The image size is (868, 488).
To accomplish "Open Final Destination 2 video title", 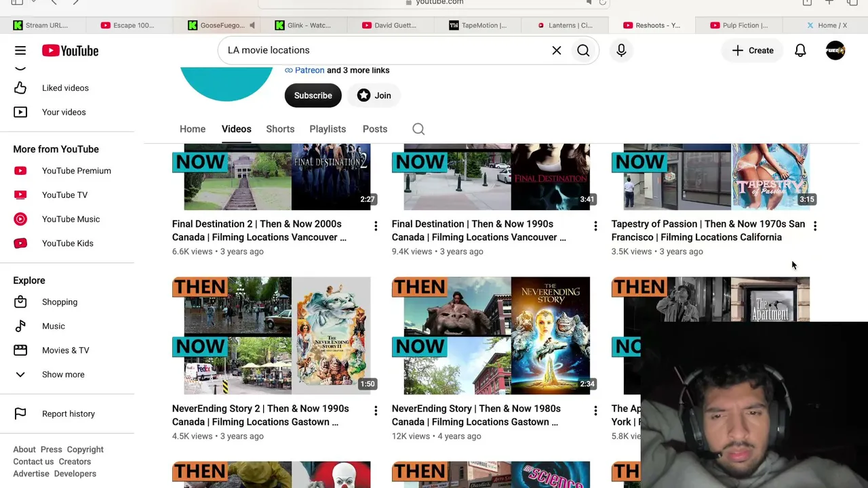I will coord(259,230).
